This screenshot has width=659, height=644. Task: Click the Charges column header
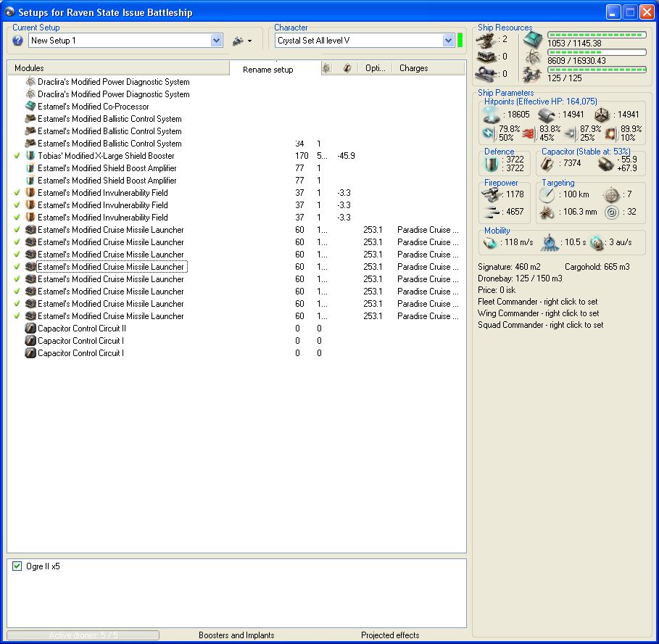point(428,68)
